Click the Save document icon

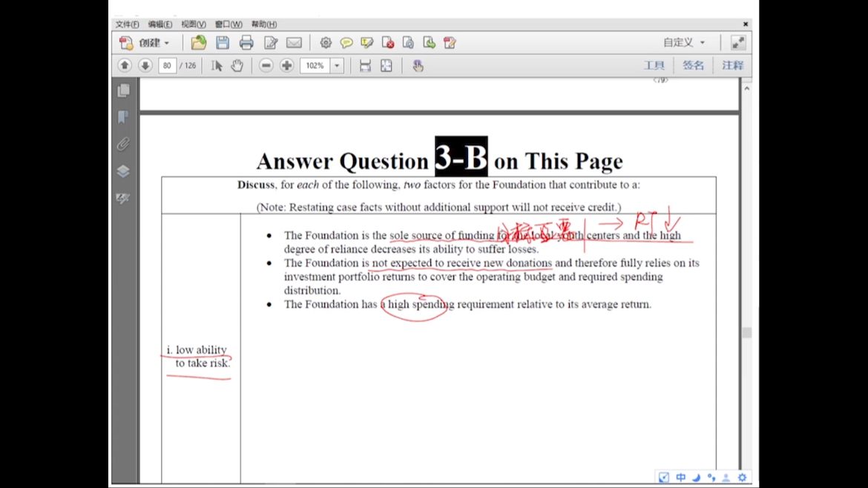point(222,43)
